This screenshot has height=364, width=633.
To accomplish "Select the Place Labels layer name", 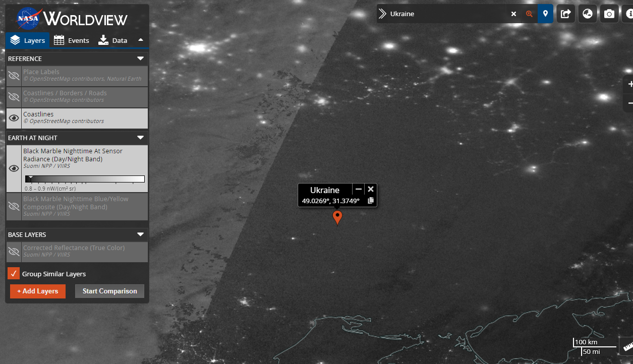I will [x=41, y=72].
